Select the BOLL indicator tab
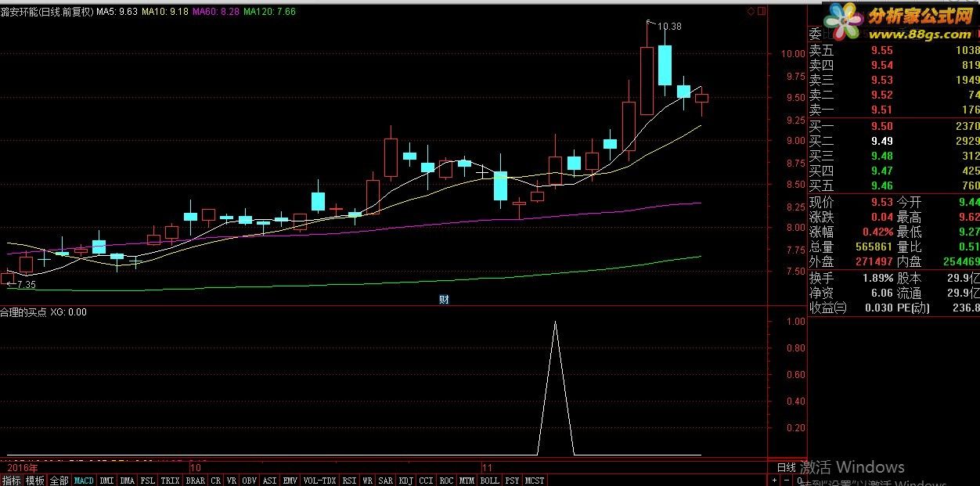This screenshot has width=980, height=486. click(x=489, y=480)
